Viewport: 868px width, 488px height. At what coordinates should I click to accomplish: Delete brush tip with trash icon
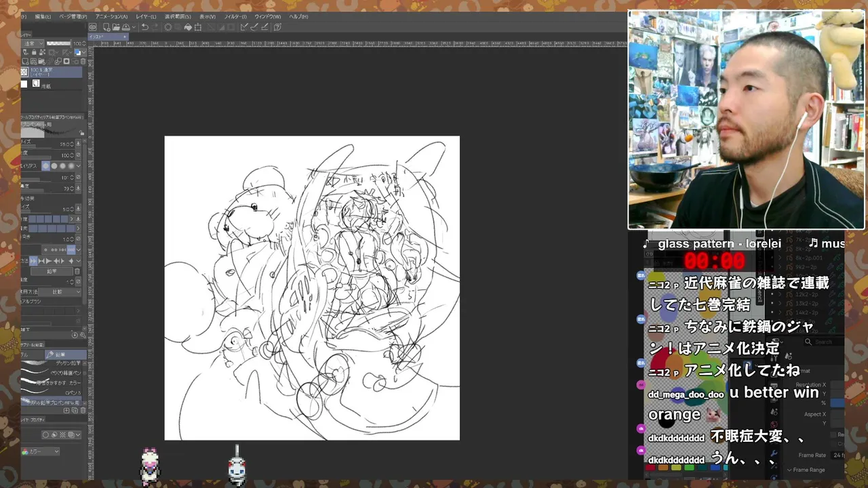[77, 271]
